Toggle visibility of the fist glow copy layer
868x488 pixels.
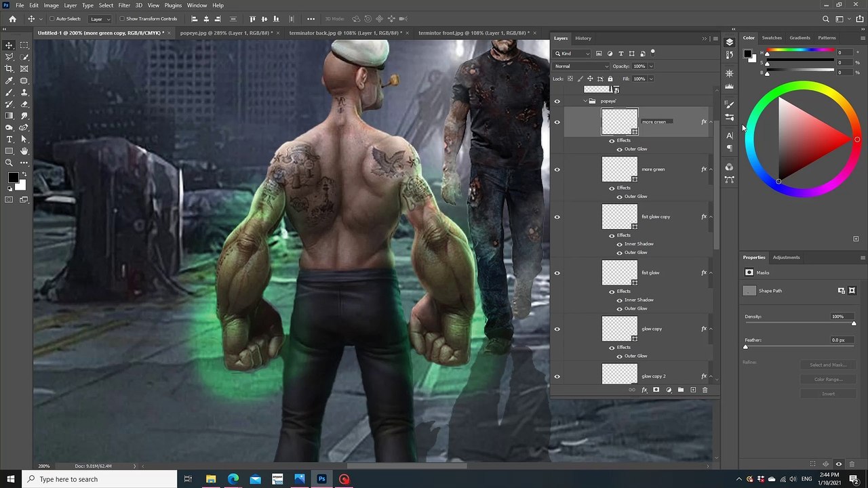pyautogui.click(x=557, y=217)
